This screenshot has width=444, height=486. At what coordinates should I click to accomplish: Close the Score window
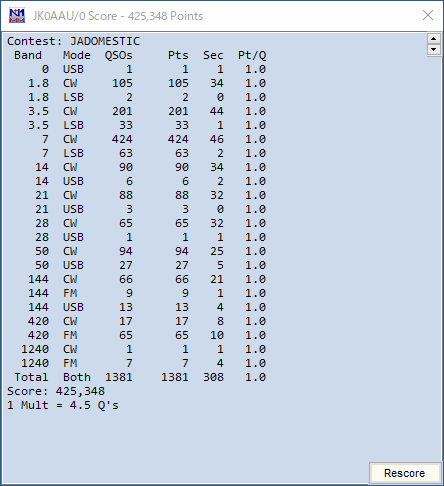pos(428,15)
